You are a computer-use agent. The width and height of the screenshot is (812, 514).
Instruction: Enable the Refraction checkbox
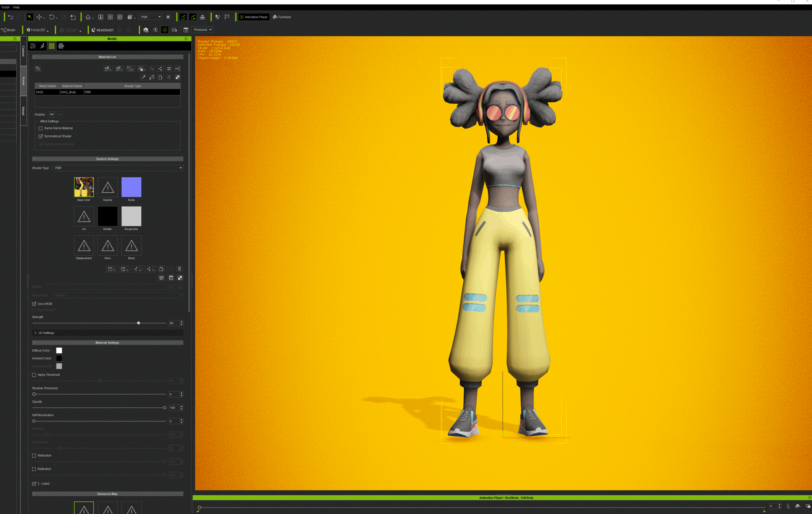coord(34,456)
